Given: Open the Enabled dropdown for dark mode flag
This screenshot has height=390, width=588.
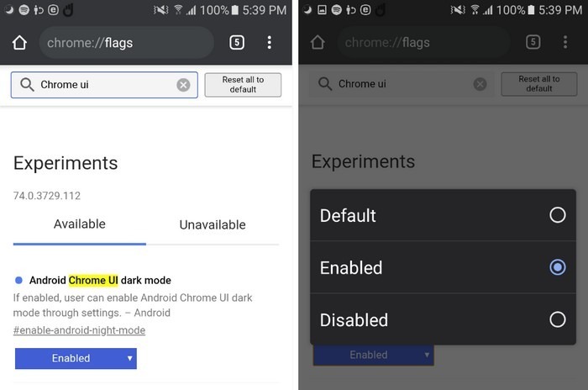Looking at the screenshot, I should pyautogui.click(x=76, y=358).
